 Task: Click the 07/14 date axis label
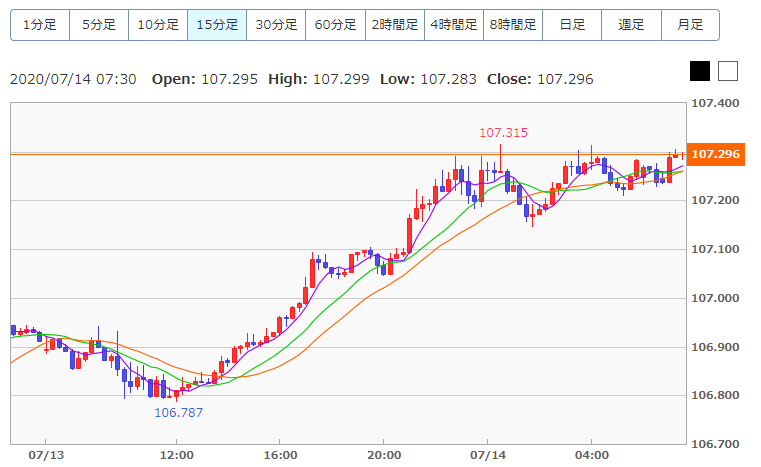point(488,455)
